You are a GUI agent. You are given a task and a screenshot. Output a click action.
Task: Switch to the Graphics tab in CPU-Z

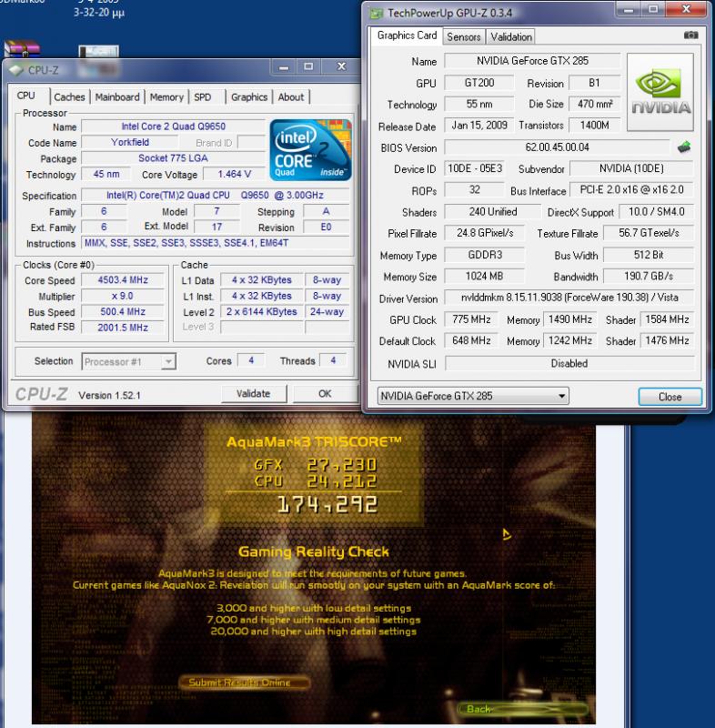point(249,97)
